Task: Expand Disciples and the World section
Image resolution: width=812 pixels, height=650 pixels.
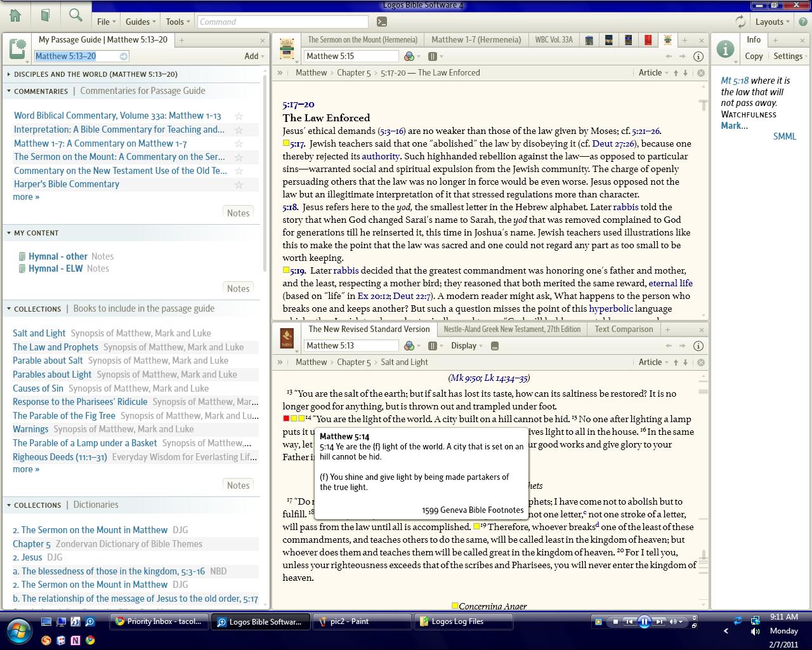Action: point(9,74)
